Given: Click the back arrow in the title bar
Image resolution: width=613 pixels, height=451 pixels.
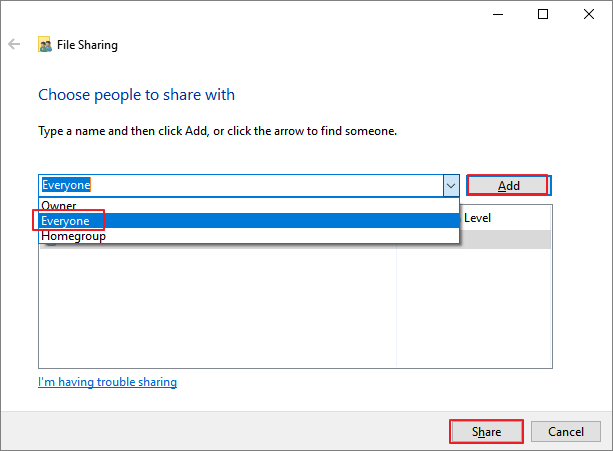Looking at the screenshot, I should (x=14, y=45).
